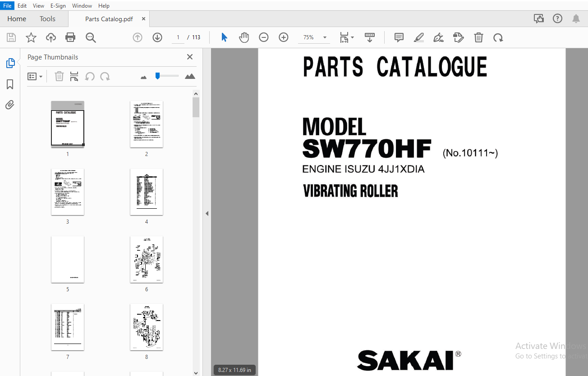
Task: Select page 2 thumbnail
Action: tap(147, 124)
